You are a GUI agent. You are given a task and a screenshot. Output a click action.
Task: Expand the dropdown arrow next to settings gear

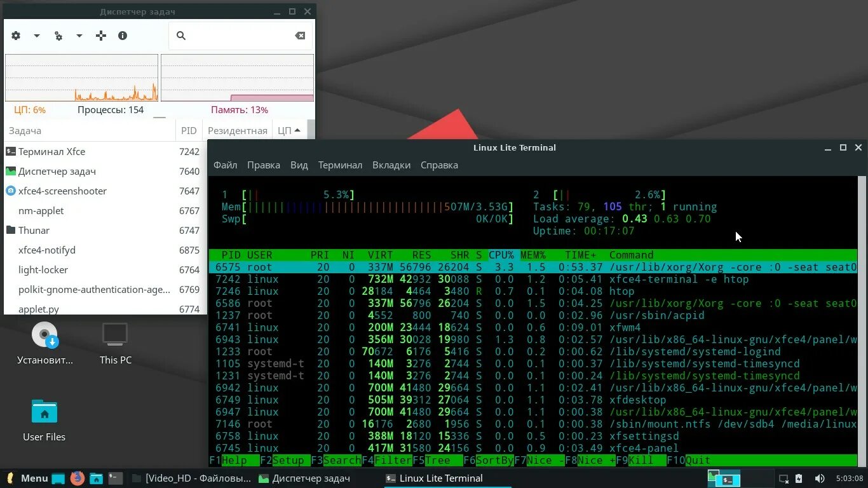click(x=37, y=36)
